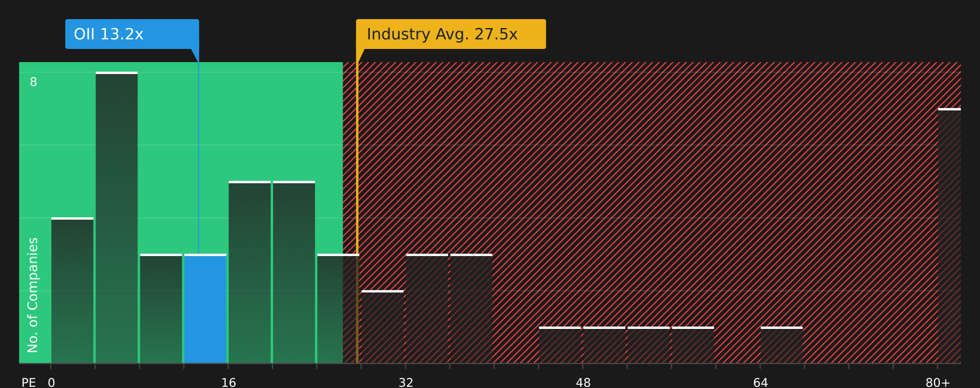
Task: Click the yellow Industry Avg. 27.5x label
Action: [x=451, y=34]
